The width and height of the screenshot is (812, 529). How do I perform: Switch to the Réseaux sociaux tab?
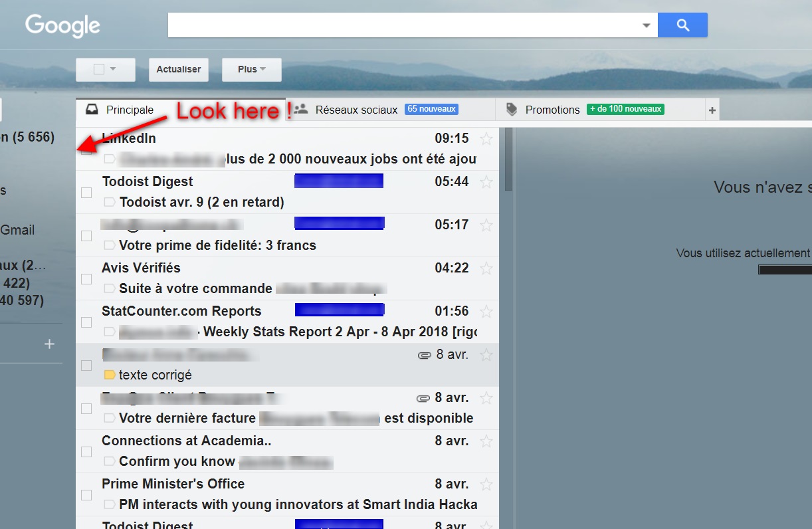(391, 110)
